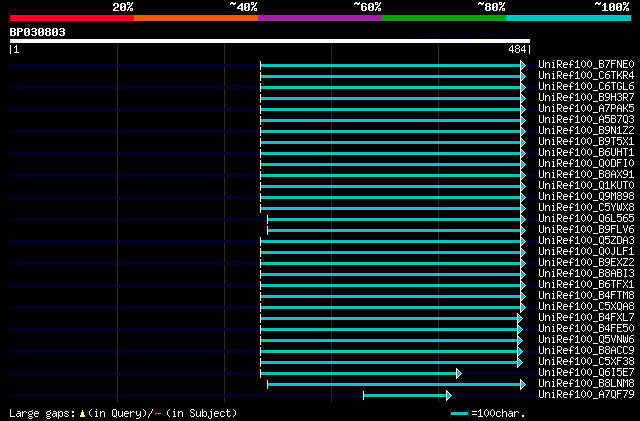Screen dimensions: 640x421
Task: Open the UniRef100_A5B7Q3 entry
Action: pos(586,120)
